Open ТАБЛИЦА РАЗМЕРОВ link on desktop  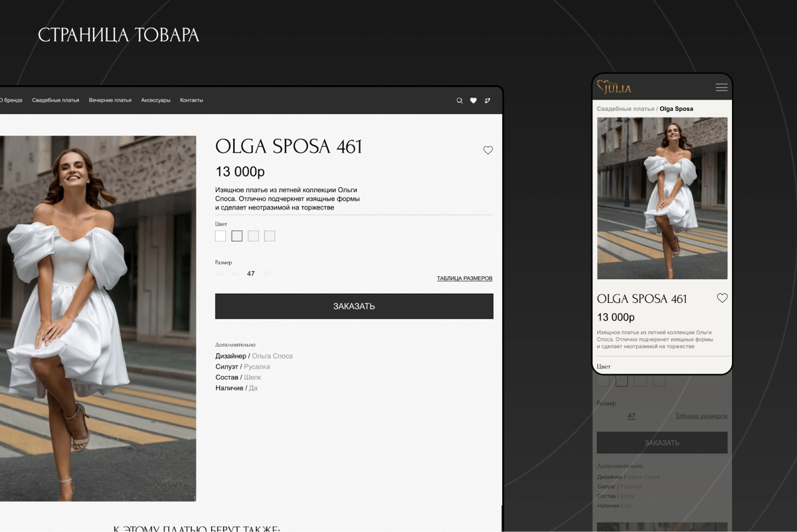[465, 278]
